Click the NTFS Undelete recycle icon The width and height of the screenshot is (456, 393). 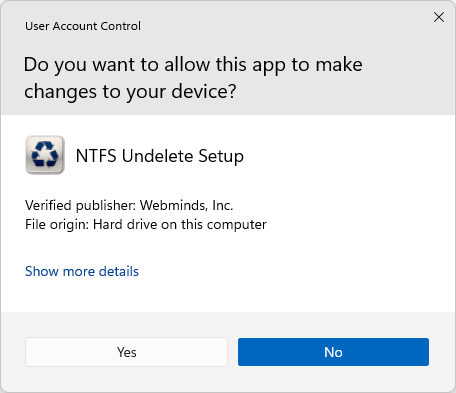click(x=45, y=155)
